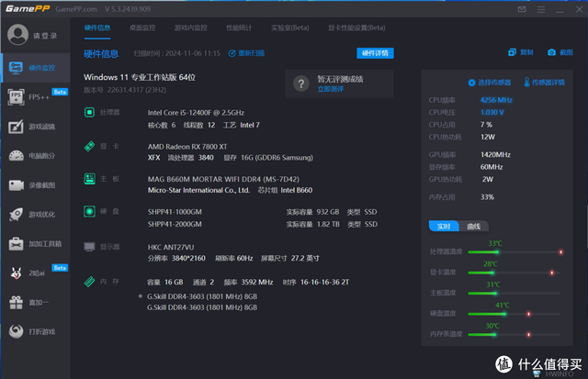Open 2哈ai beta item in sidebar
588x379 pixels.
[36, 273]
